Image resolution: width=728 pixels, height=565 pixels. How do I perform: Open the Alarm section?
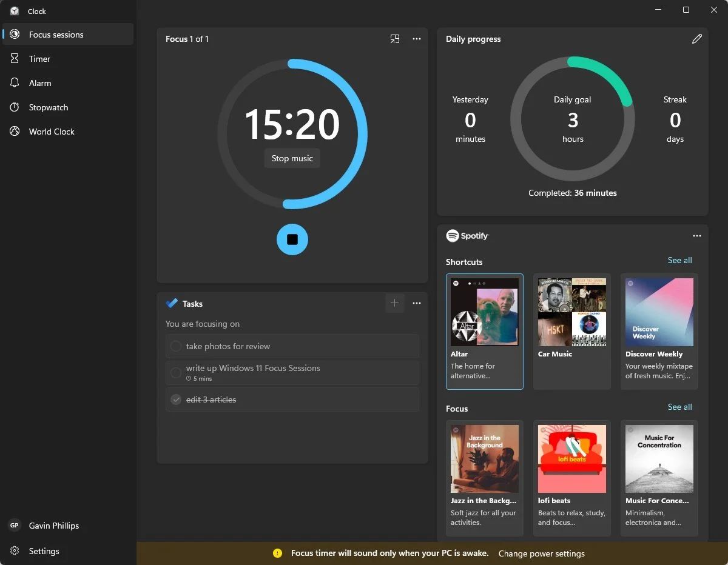(x=68, y=83)
